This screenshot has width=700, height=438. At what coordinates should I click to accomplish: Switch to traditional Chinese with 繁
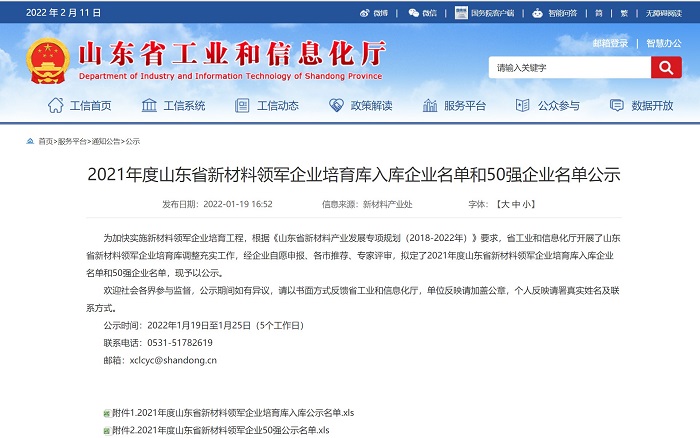624,13
